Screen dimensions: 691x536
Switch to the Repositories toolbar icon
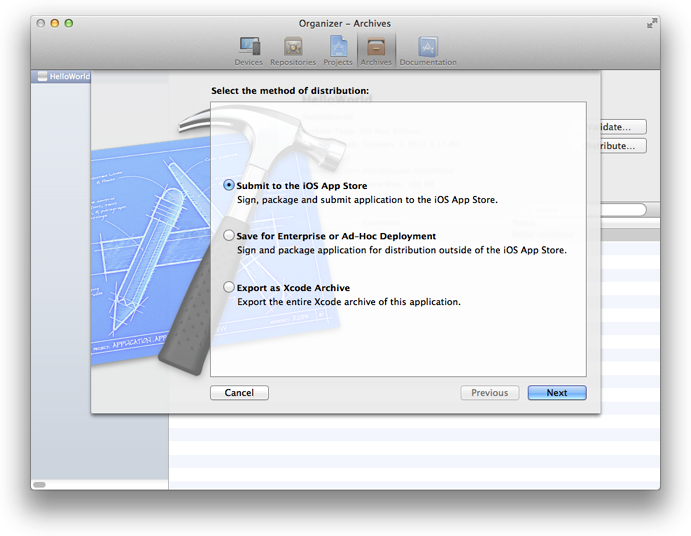[292, 50]
